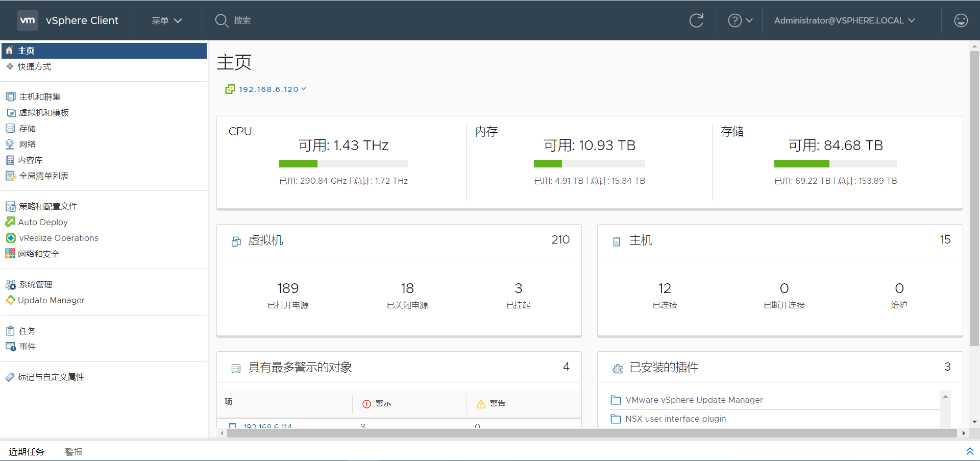Click the Auto Deploy icon
This screenshot has width=980, height=461.
[x=10, y=222]
